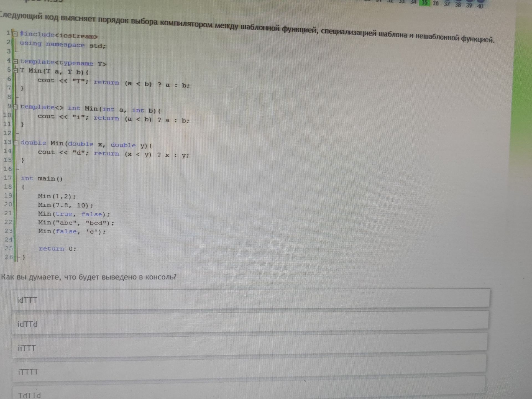Click question text about console output
The image size is (532, 399).
[x=89, y=277]
